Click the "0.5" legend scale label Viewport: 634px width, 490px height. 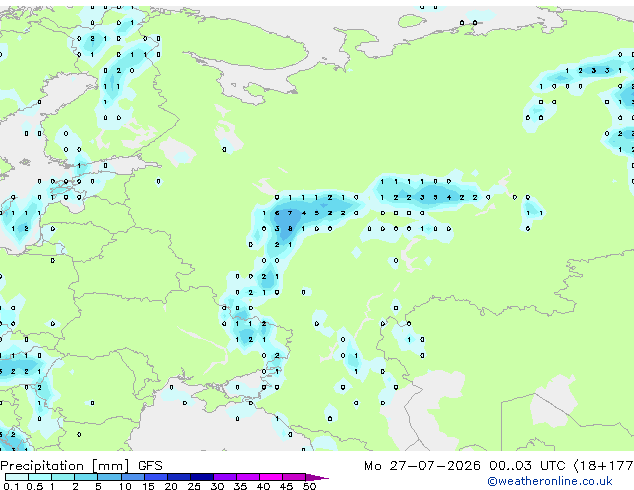click(35, 486)
